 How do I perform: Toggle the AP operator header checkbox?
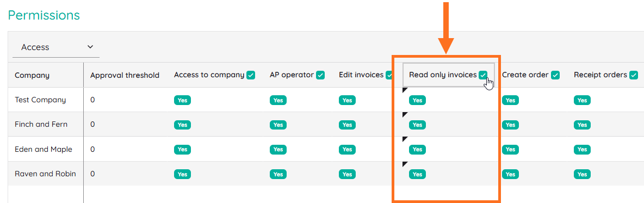(x=321, y=75)
